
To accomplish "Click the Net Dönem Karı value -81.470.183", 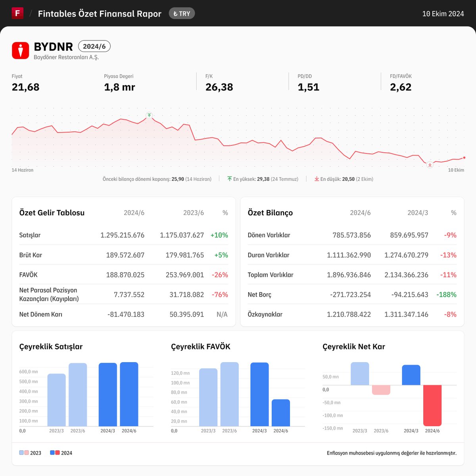I will (x=126, y=315).
